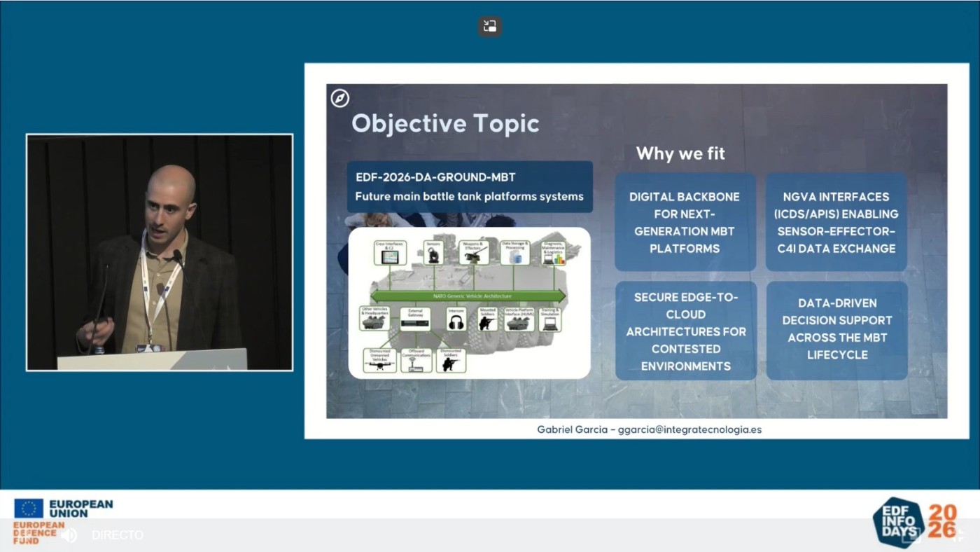This screenshot has width=980, height=552.
Task: Click the picture-in-picture icon above the video
Action: pos(490,27)
